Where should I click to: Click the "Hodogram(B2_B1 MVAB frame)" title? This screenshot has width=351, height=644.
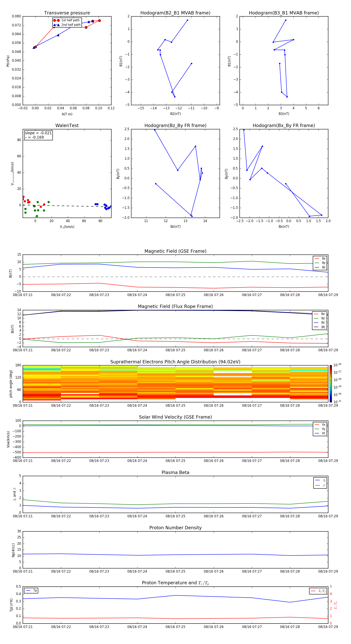coord(175,13)
